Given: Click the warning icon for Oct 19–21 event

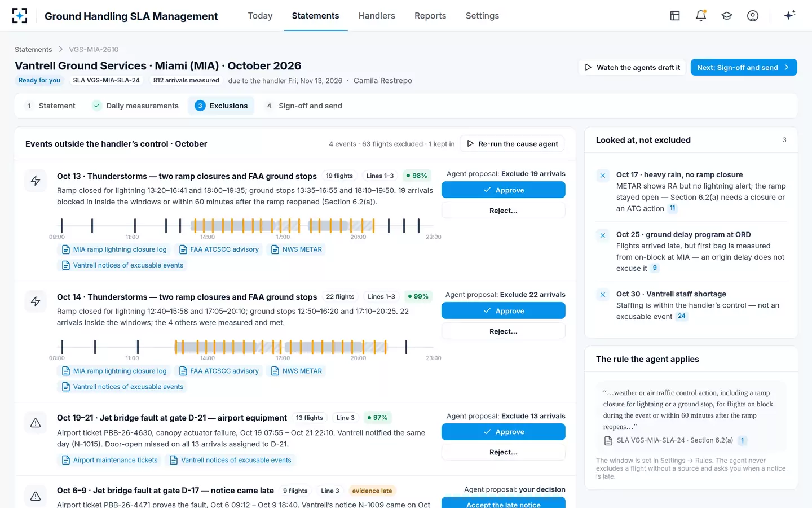Looking at the screenshot, I should tap(36, 423).
